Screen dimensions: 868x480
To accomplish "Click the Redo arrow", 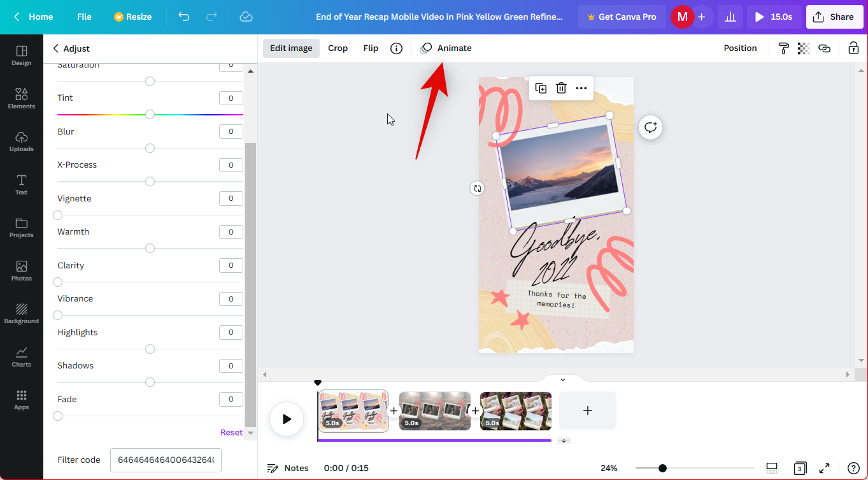I will (x=212, y=17).
